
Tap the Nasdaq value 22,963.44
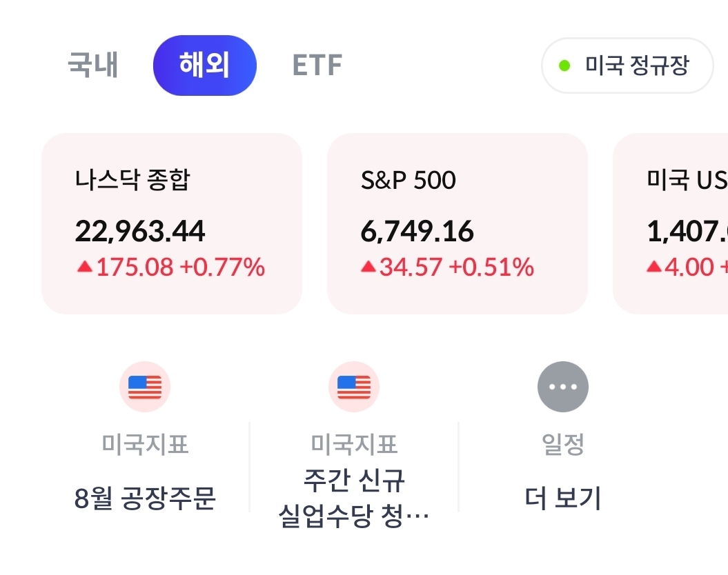pos(140,232)
